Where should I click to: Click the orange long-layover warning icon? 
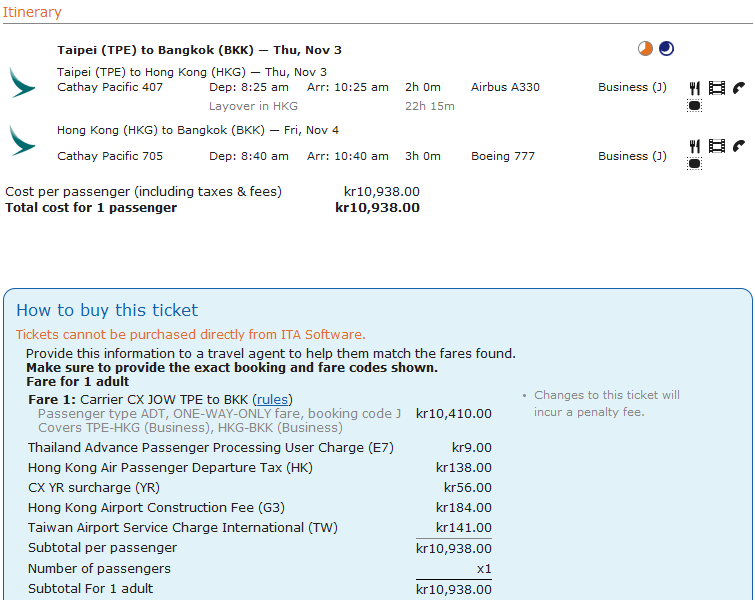click(x=645, y=48)
